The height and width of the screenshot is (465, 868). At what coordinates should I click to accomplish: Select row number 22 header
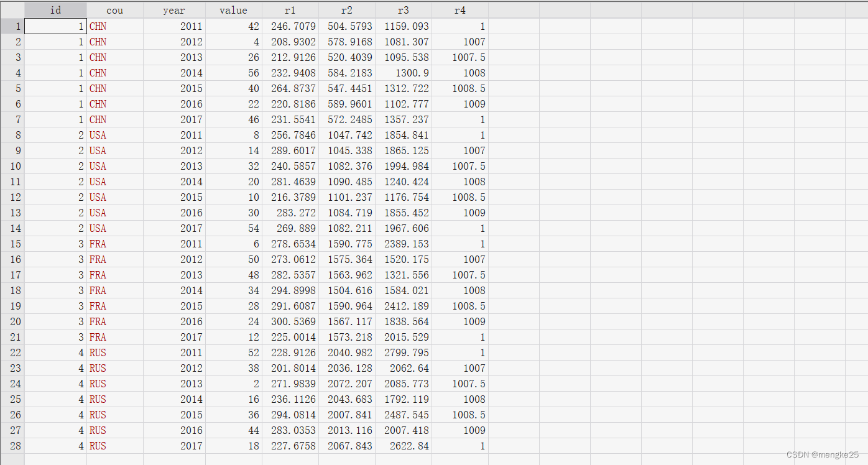click(x=12, y=352)
